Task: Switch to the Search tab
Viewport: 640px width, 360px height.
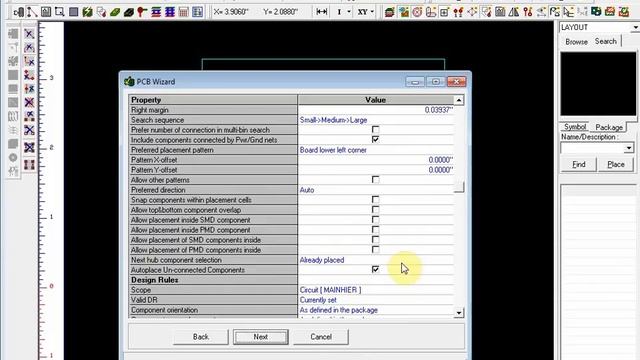Action: pyautogui.click(x=605, y=41)
